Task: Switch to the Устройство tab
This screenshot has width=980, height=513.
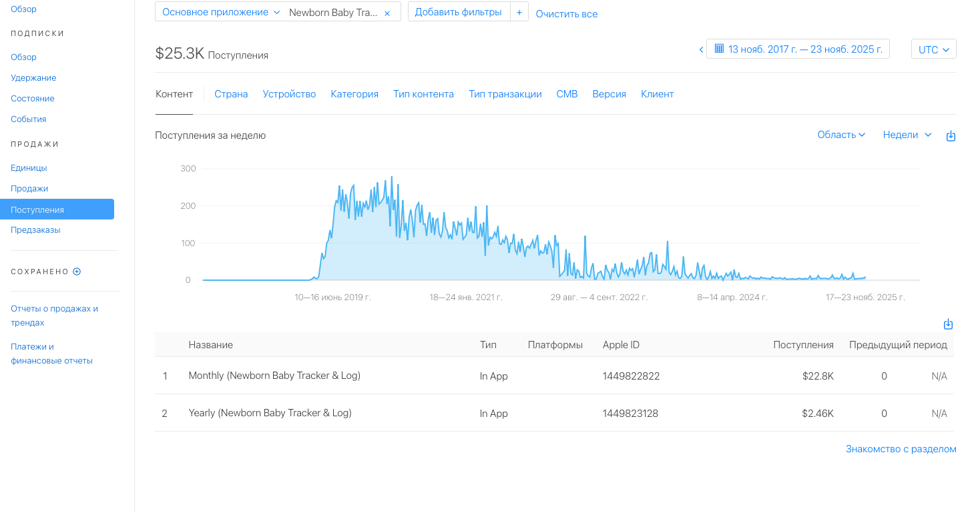Action: pyautogui.click(x=289, y=94)
